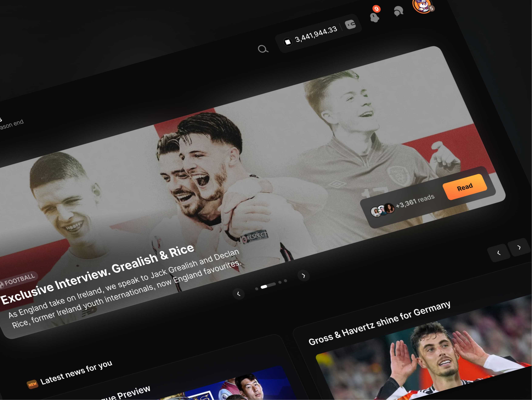Image resolution: width=532 pixels, height=400 pixels.
Task: Click Latest news for you heading
Action: click(76, 372)
